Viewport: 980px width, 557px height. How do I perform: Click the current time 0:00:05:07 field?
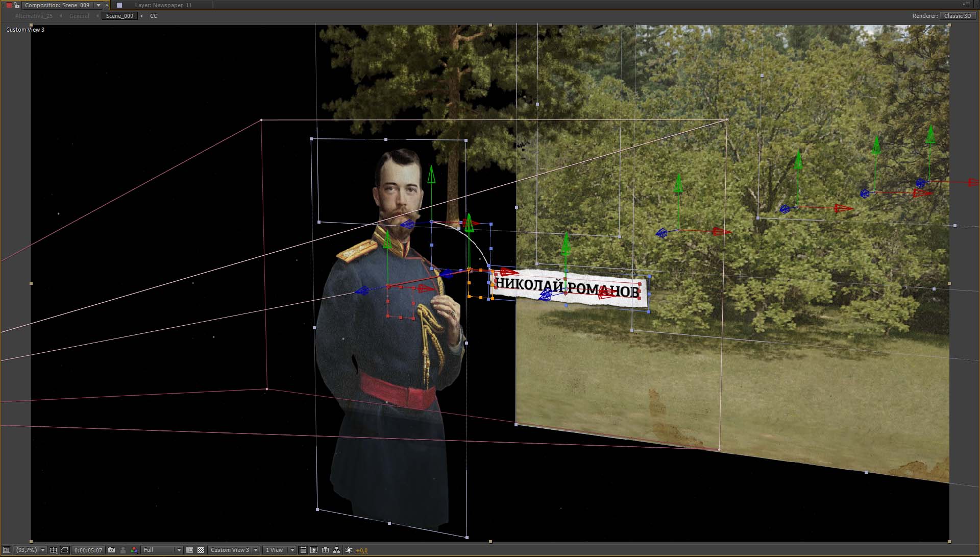pyautogui.click(x=88, y=550)
